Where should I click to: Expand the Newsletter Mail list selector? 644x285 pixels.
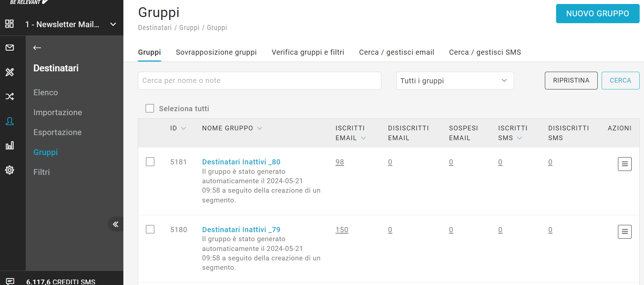click(113, 24)
